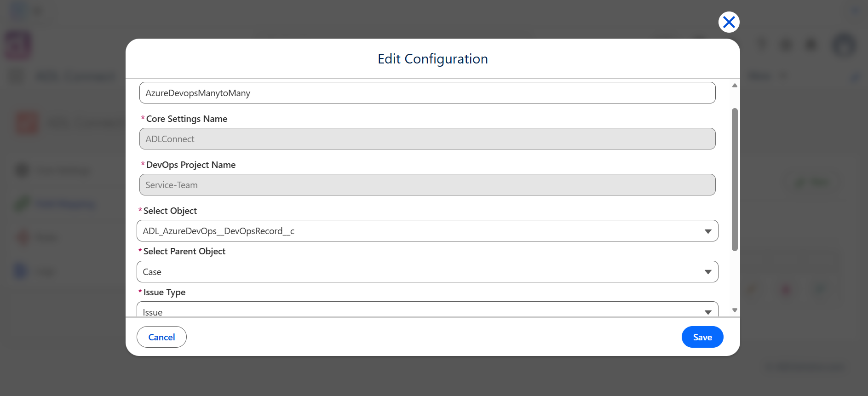The image size is (868, 396).
Task: Click the ADLConnect Core Settings Name field
Action: [x=427, y=139]
